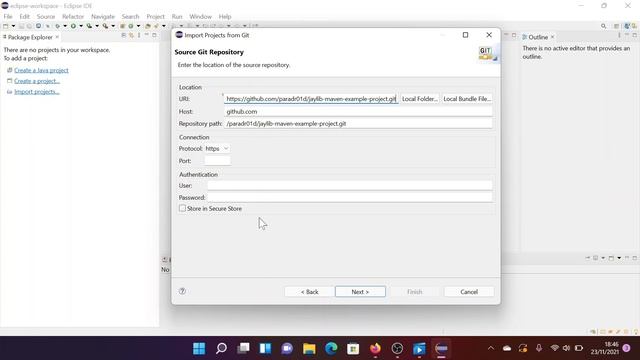This screenshot has width=640, height=360.
Task: Maximize the Package Explorer view
Action: pyautogui.click(x=154, y=36)
